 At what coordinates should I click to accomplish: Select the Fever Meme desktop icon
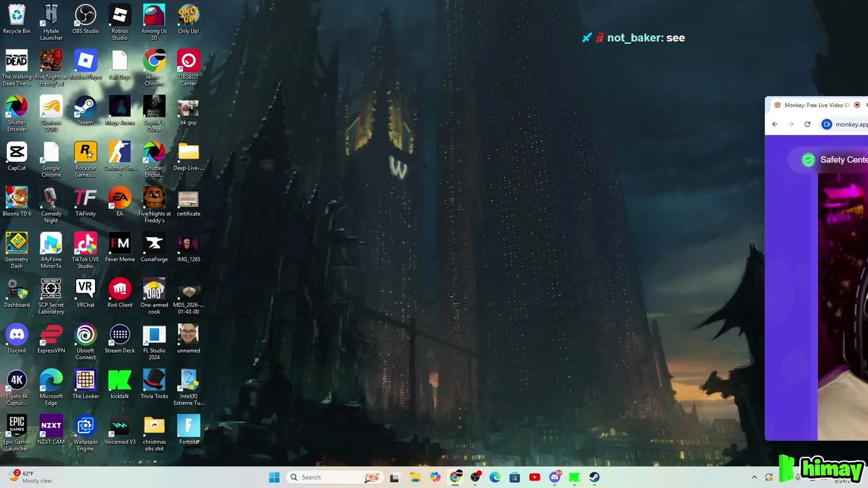pos(120,247)
